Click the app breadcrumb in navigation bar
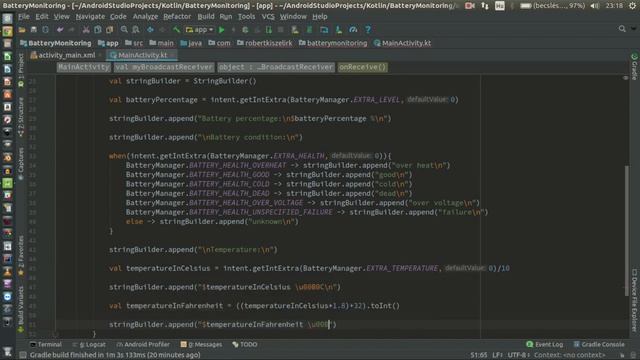The height and width of the screenshot is (360, 640). [x=108, y=43]
